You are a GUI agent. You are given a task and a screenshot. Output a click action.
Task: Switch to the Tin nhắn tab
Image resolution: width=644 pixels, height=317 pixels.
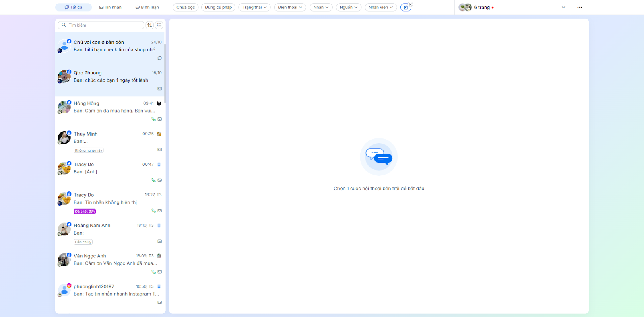click(x=110, y=7)
